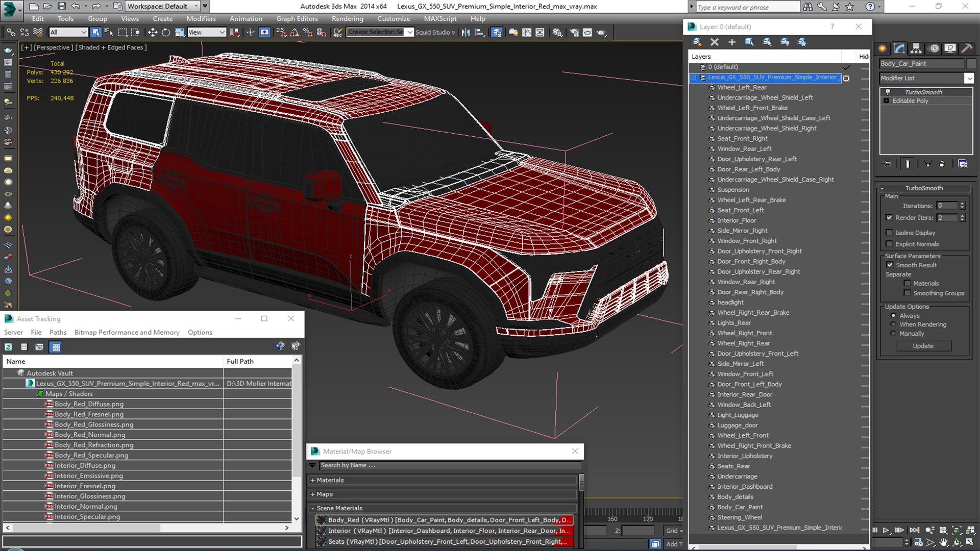
Task: Toggle the Angle Snap icon
Action: pos(295,32)
